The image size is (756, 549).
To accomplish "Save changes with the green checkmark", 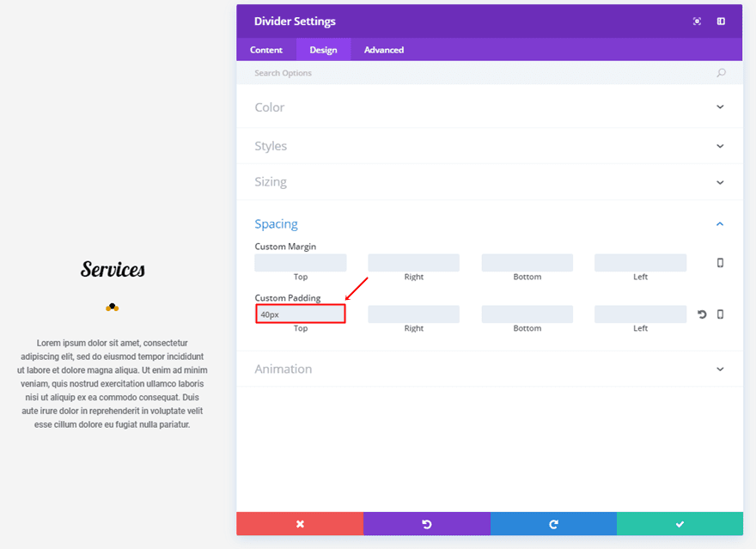I will (x=680, y=524).
